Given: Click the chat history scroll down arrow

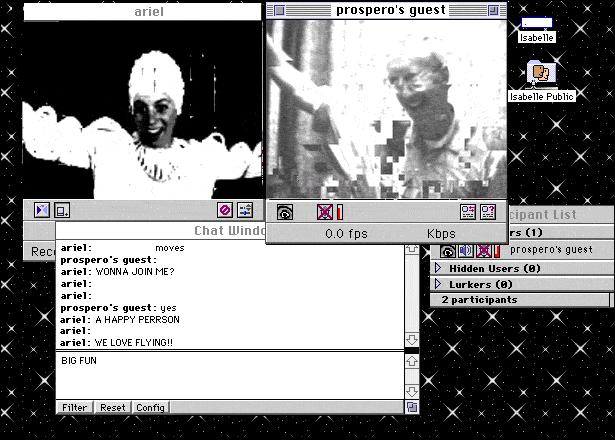Looking at the screenshot, I should point(412,339).
